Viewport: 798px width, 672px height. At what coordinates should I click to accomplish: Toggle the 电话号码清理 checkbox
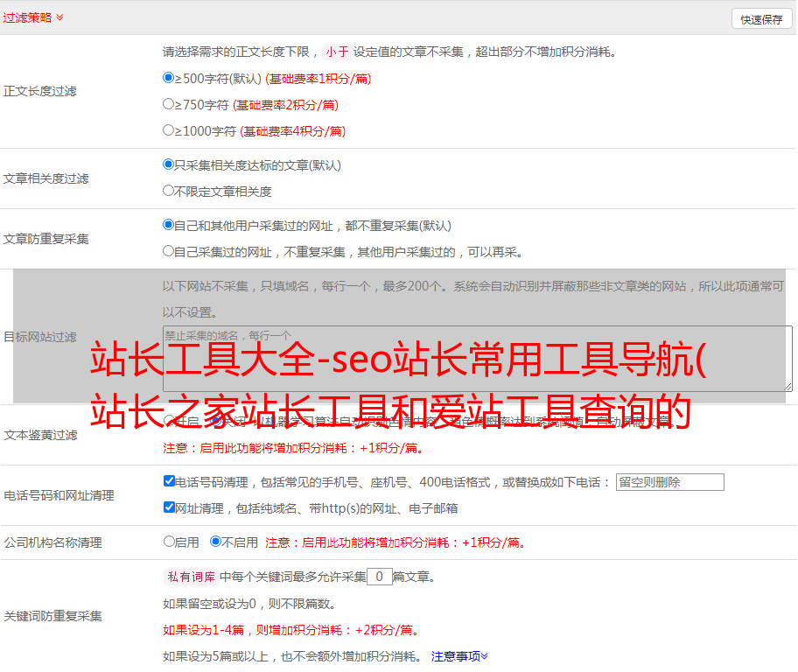pyautogui.click(x=169, y=481)
